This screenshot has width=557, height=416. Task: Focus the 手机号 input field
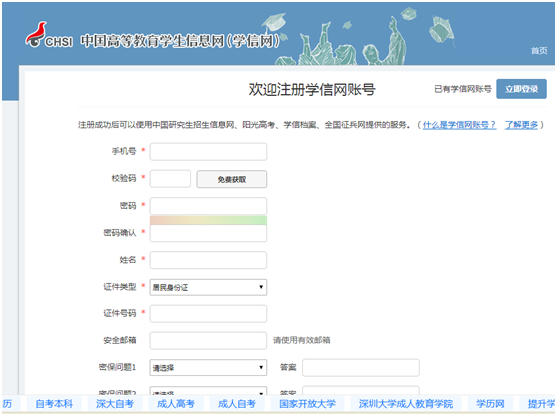point(208,152)
